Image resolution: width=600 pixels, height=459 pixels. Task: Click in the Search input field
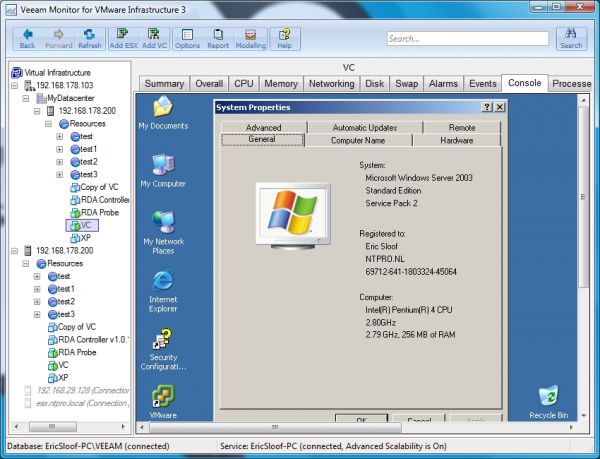pos(468,39)
